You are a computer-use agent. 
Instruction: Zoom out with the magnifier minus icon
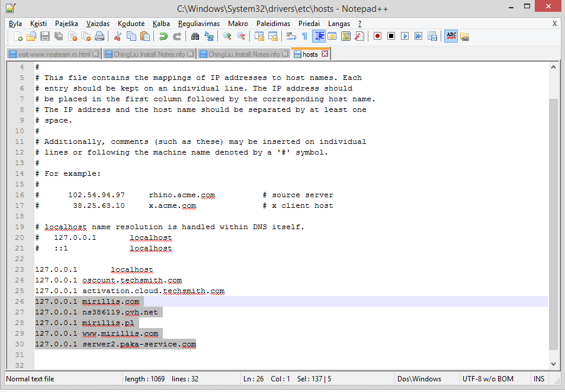tap(240, 36)
